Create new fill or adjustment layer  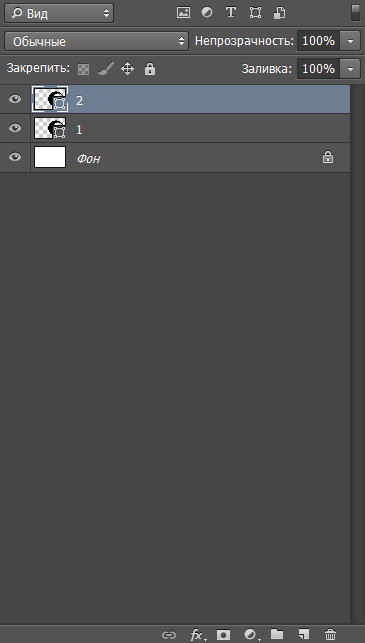coord(251,634)
